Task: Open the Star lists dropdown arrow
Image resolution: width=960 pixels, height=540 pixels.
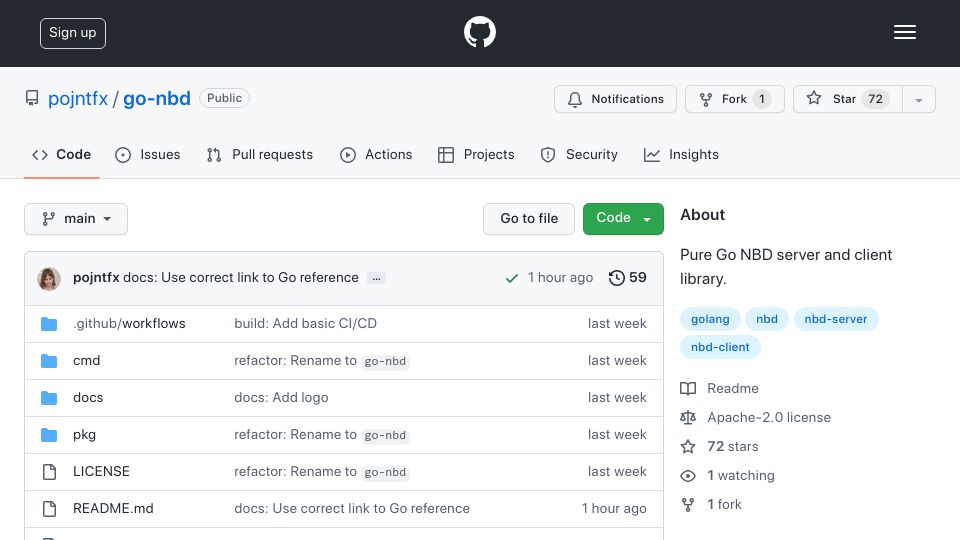Action: pos(918,99)
